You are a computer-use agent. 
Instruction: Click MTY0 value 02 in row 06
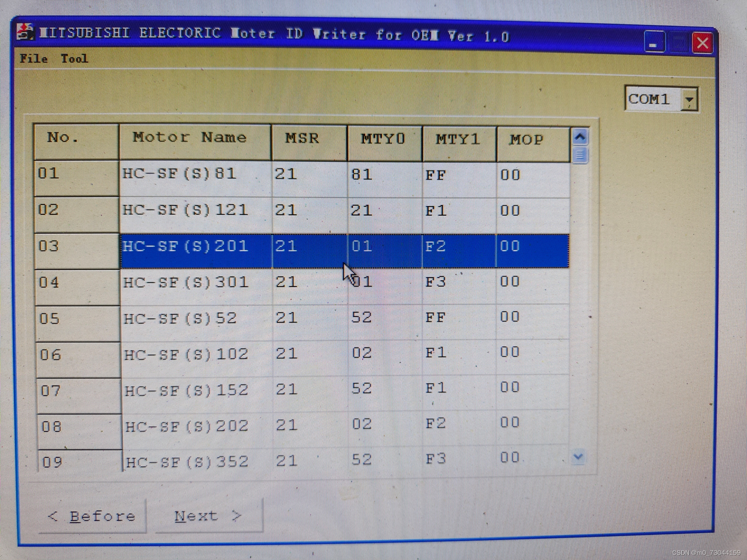coord(385,357)
